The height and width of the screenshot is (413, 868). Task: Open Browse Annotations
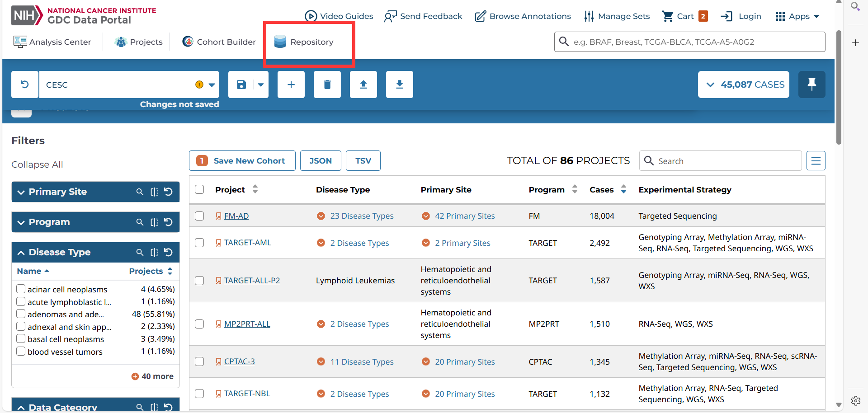pos(523,16)
